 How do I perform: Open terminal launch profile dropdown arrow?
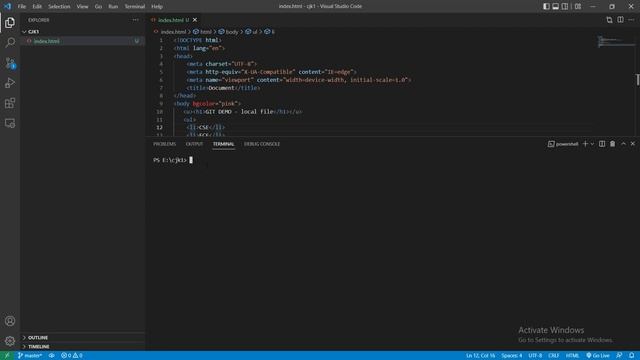tap(592, 144)
